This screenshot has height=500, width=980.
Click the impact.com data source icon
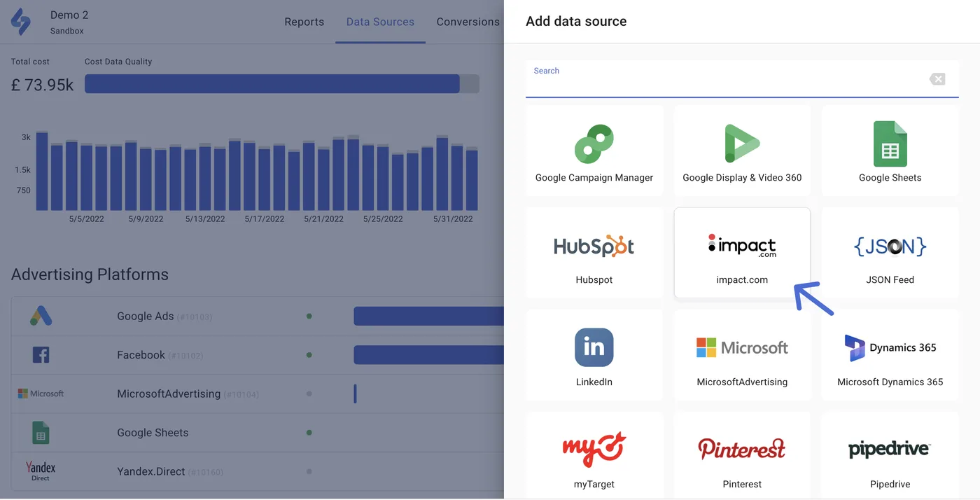coord(741,245)
